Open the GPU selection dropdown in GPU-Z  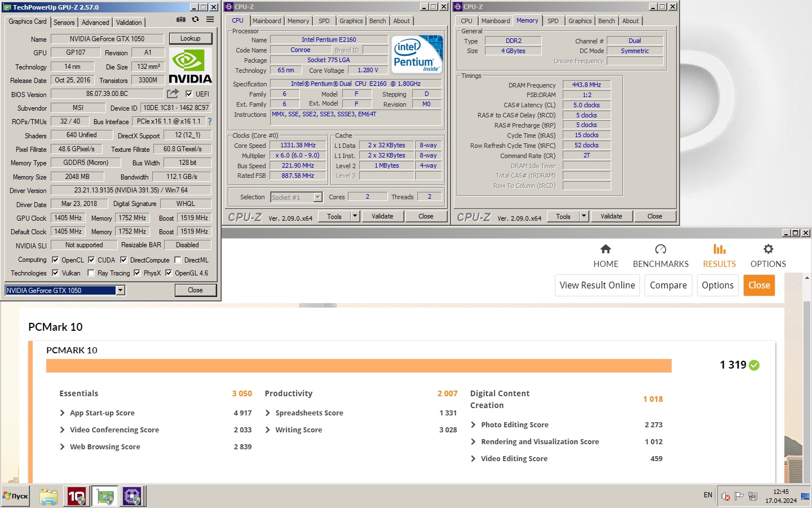[120, 290]
